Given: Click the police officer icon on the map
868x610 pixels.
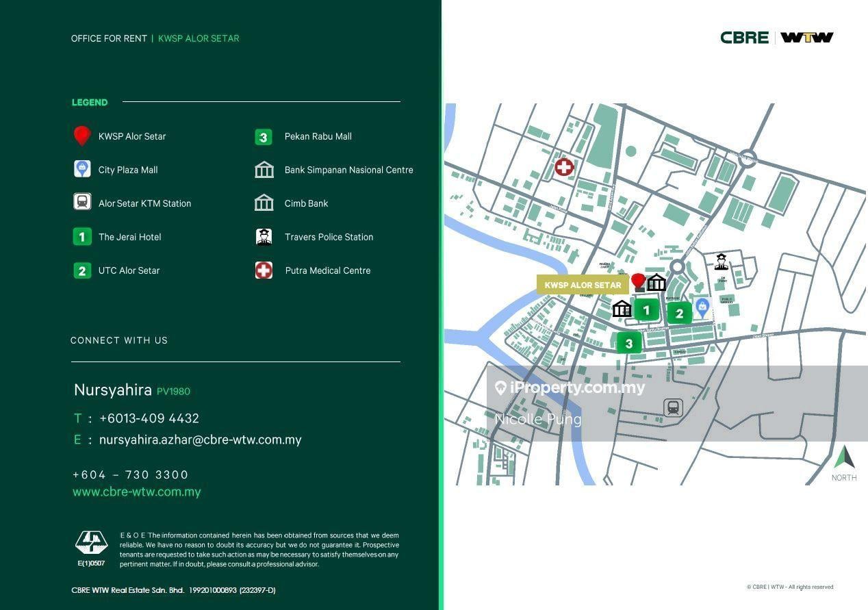Looking at the screenshot, I should pos(721,261).
